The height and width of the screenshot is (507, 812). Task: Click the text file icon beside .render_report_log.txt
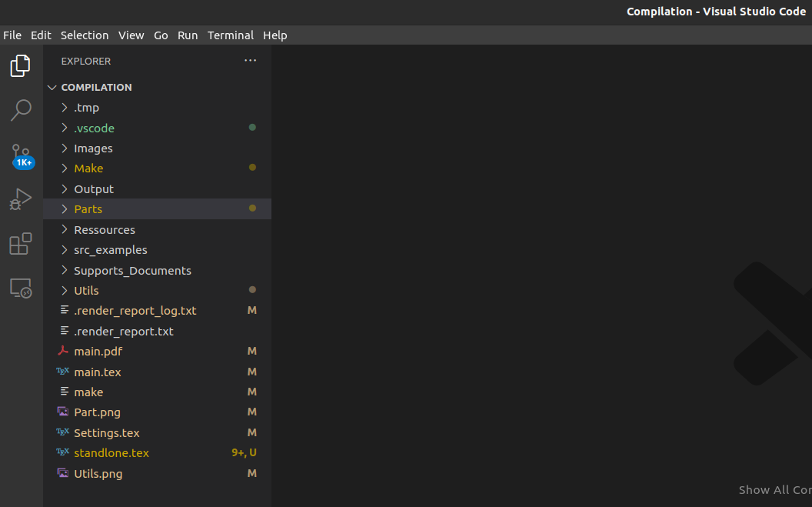tap(65, 310)
